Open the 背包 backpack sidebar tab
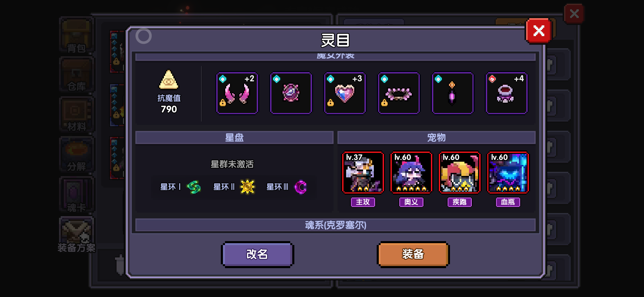The width and height of the screenshot is (644, 297). click(77, 35)
